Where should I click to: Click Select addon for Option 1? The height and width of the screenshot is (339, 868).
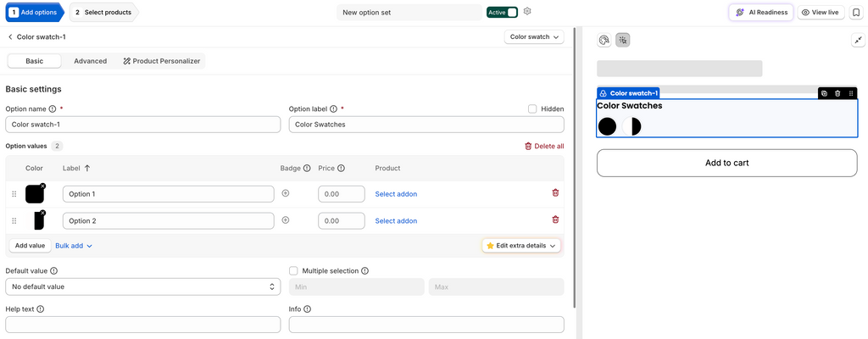click(x=397, y=194)
